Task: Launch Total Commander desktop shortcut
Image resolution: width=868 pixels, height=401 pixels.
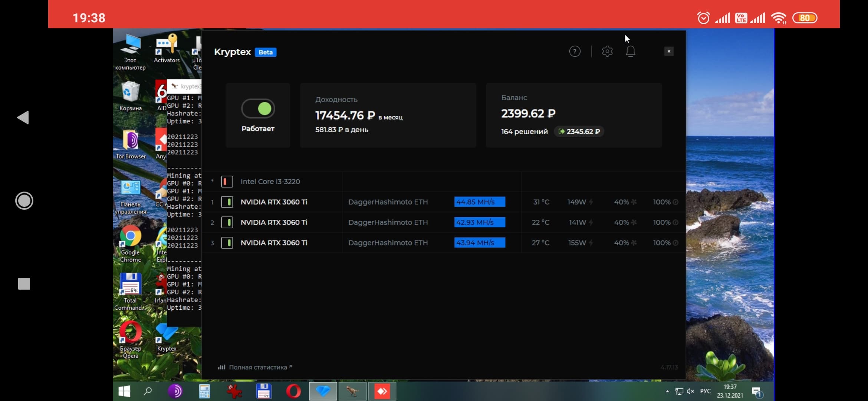Action: click(x=130, y=292)
